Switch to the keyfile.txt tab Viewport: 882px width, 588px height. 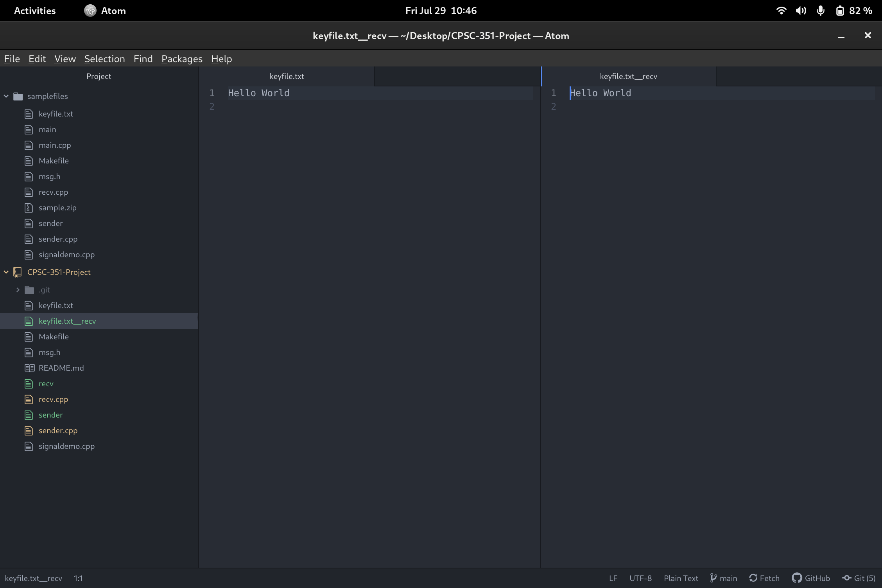point(287,76)
